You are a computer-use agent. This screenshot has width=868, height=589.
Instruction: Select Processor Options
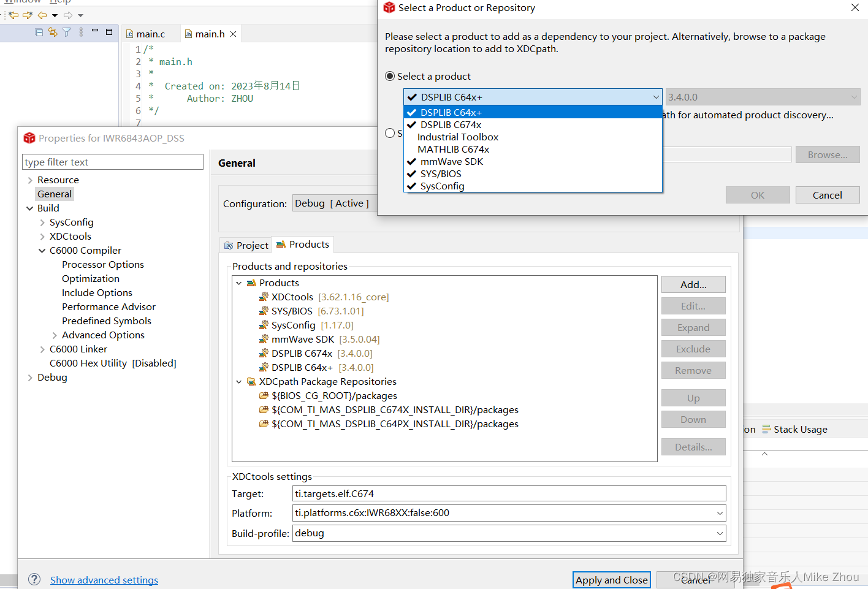pyautogui.click(x=103, y=265)
